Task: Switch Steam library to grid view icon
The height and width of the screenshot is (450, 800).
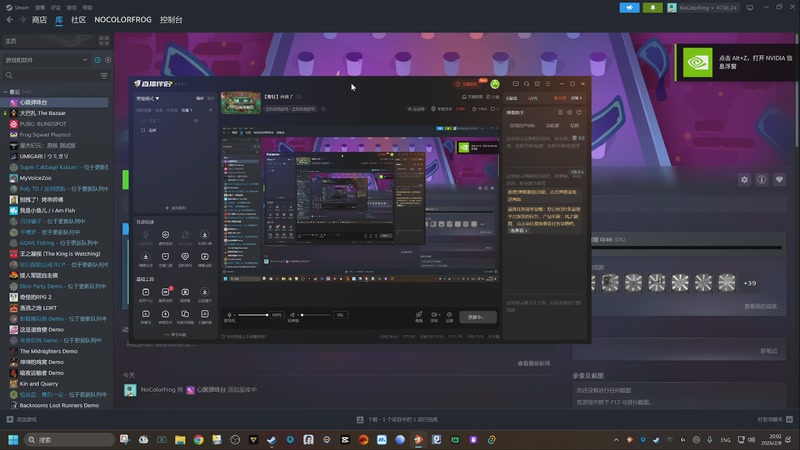Action: click(104, 40)
